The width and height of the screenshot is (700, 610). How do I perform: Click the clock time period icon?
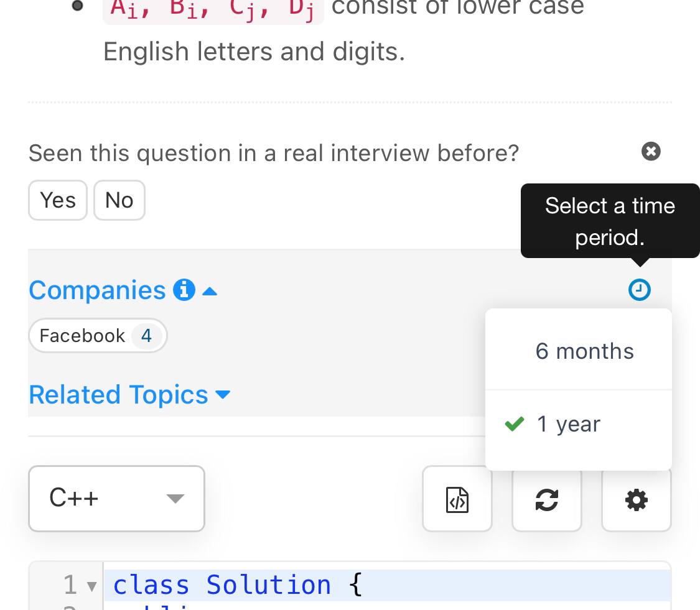[x=639, y=290]
